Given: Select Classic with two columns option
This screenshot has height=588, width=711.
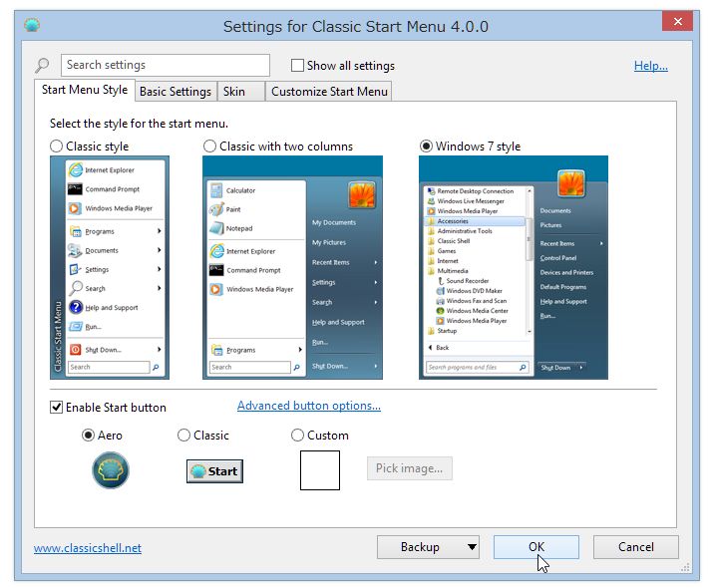Looking at the screenshot, I should [x=209, y=147].
